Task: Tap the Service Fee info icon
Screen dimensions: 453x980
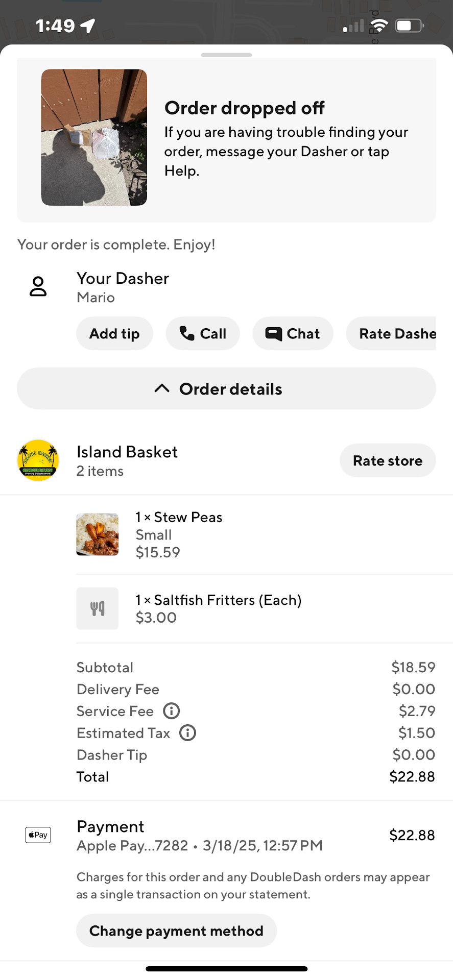Action: (171, 711)
